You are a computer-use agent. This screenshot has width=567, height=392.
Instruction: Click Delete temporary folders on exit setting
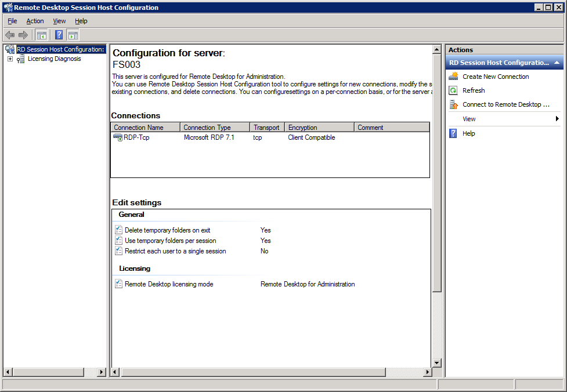click(167, 230)
